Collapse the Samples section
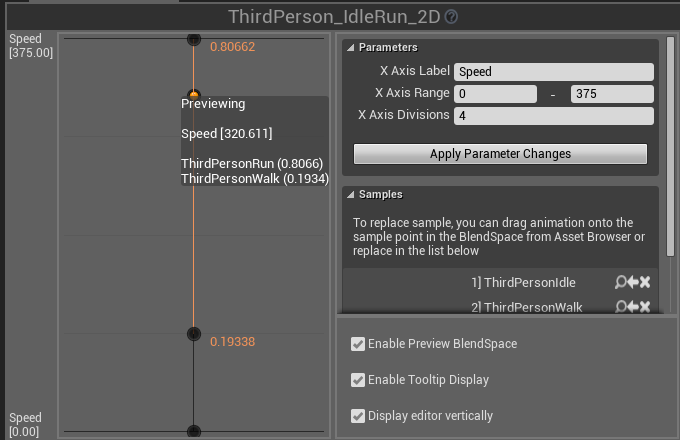Screen dimensions: 680x440 click(350, 195)
